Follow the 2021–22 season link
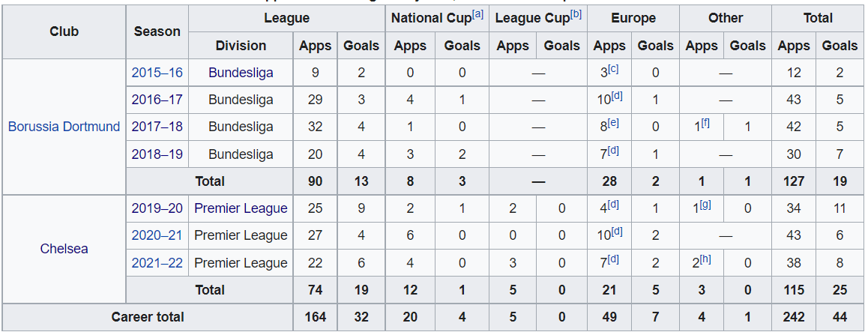This screenshot has width=868, height=335. coord(157,263)
